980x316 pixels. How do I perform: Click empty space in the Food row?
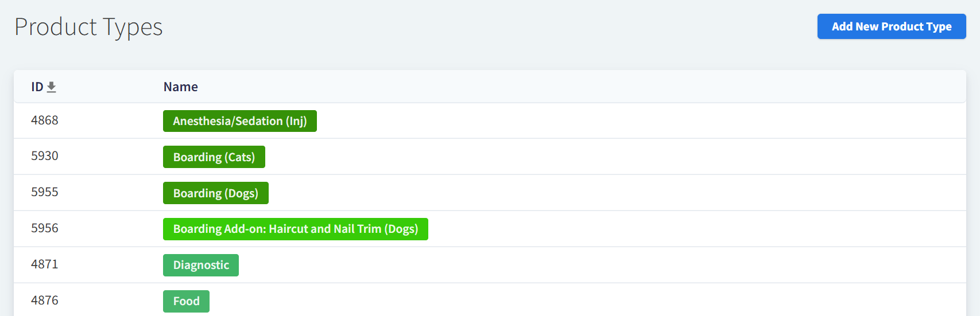[574, 301]
